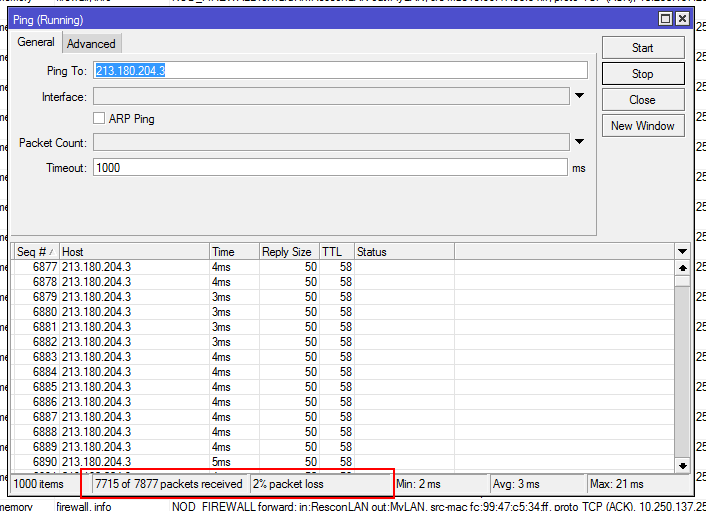706x511 pixels.
Task: Click the Packet Count input field
Action: [331, 142]
